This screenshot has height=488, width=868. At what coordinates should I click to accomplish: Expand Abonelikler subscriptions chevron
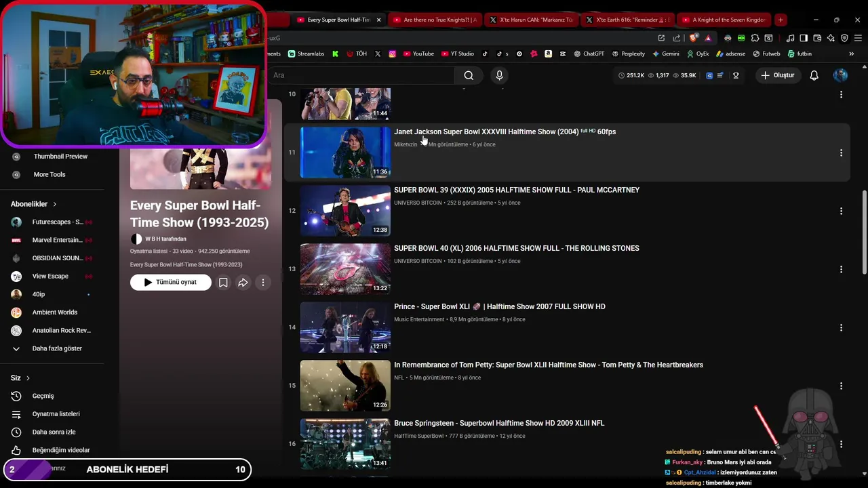tap(55, 204)
